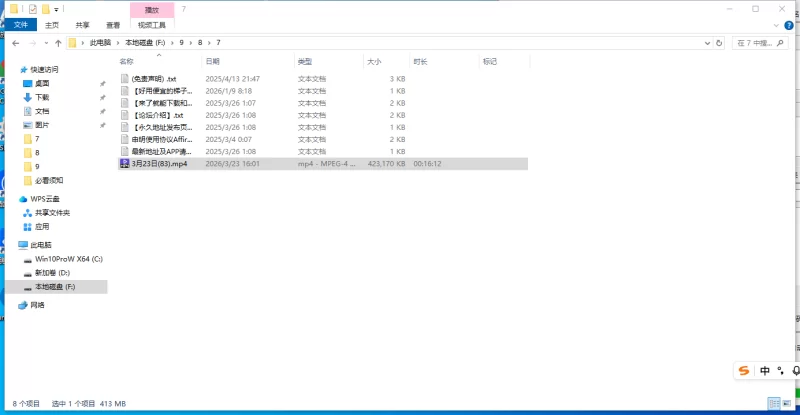Screen dimensions: 800x415
Task: Open the 文件 menu
Action: [19, 25]
